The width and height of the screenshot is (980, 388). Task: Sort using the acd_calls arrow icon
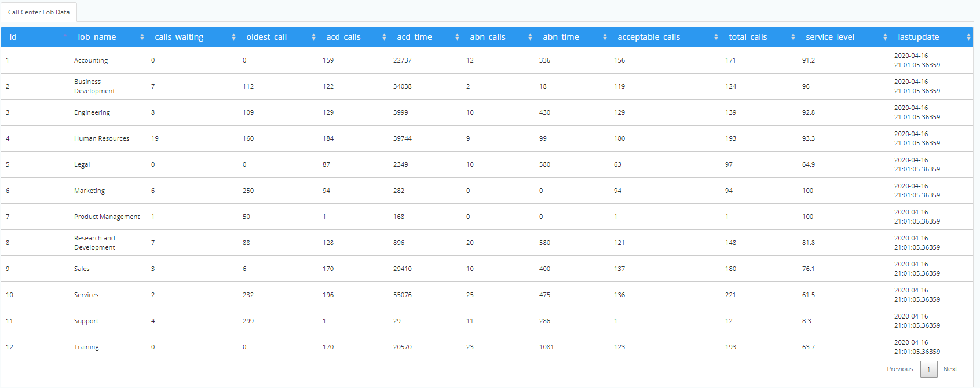click(x=384, y=37)
